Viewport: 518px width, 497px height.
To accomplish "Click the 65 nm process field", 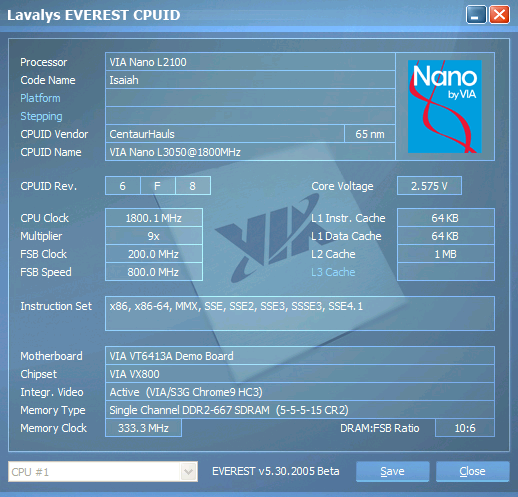I will click(x=370, y=134).
